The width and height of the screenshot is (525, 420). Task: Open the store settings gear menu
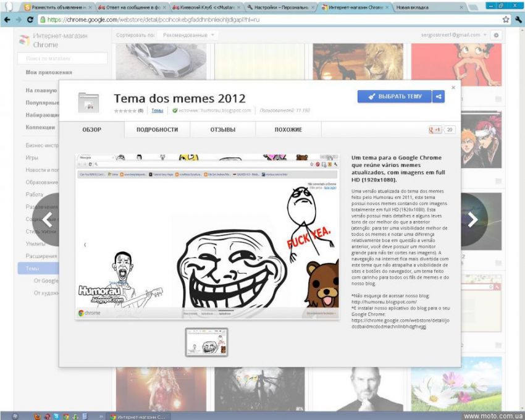click(496, 35)
